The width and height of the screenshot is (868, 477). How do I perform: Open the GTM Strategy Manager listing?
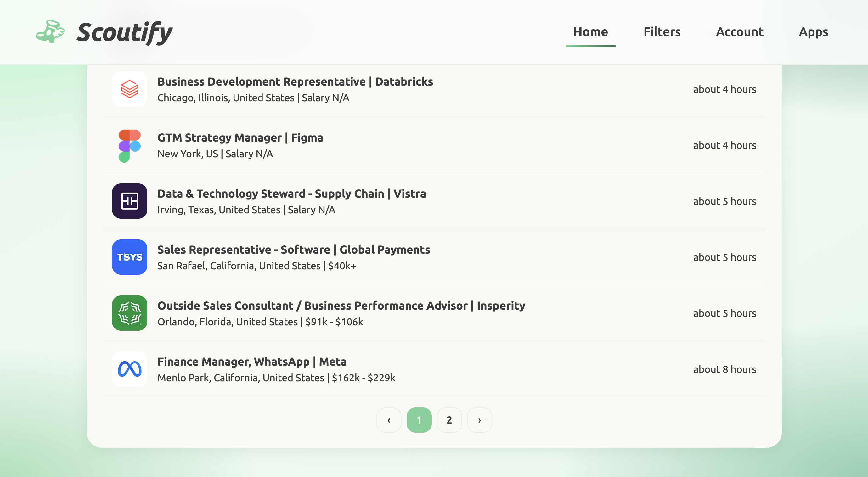pyautogui.click(x=240, y=137)
